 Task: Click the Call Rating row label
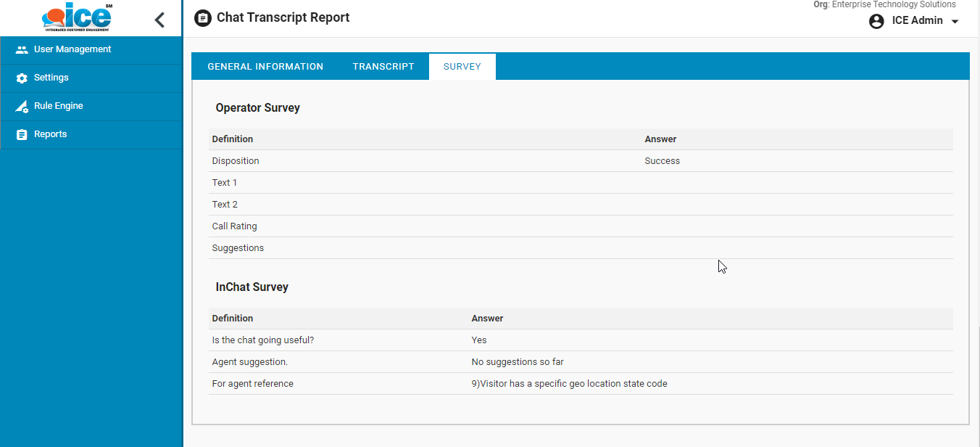(x=234, y=226)
